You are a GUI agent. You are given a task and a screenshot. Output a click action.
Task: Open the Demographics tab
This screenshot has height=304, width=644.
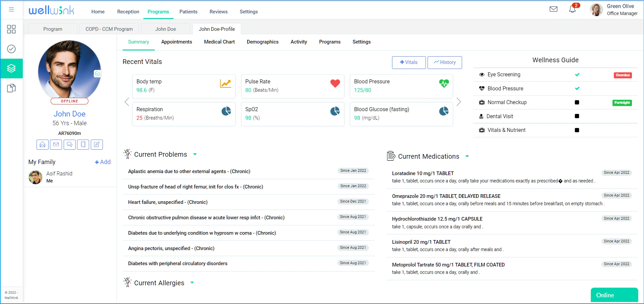pyautogui.click(x=262, y=42)
